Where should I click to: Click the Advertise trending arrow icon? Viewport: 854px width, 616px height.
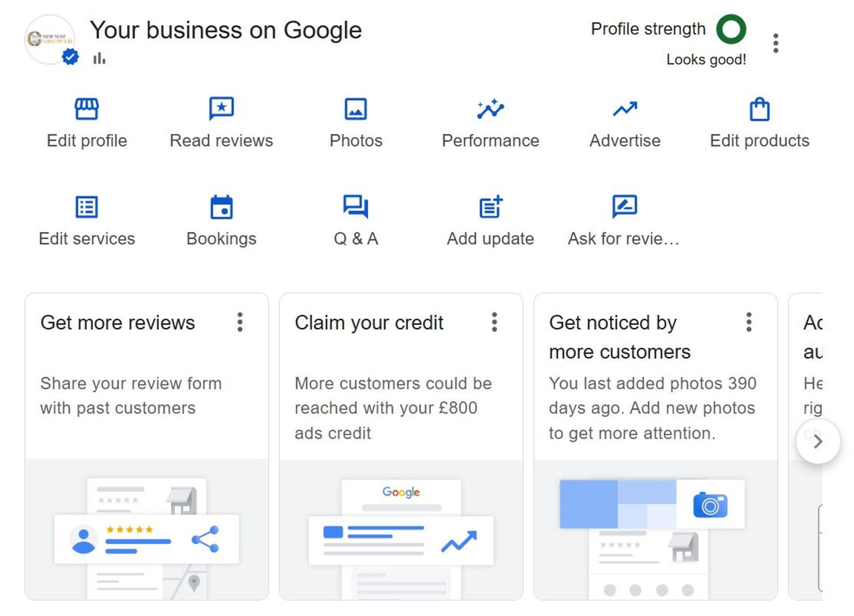(x=625, y=109)
